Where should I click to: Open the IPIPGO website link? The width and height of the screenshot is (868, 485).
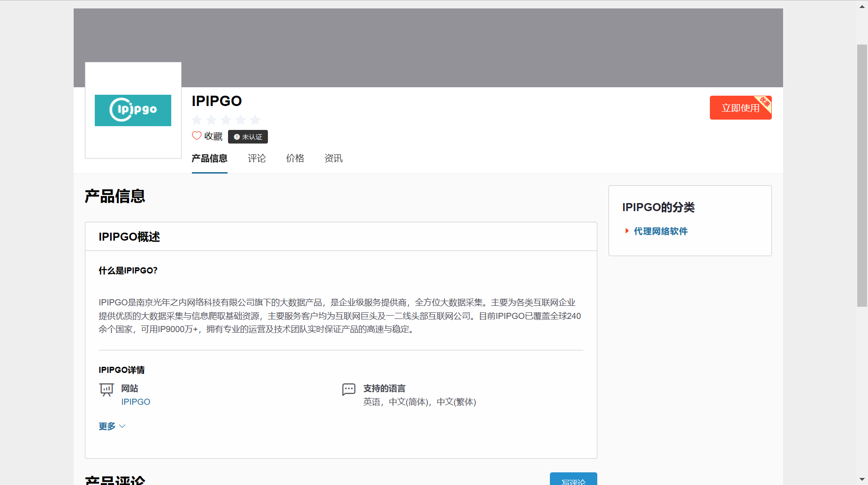[136, 402]
